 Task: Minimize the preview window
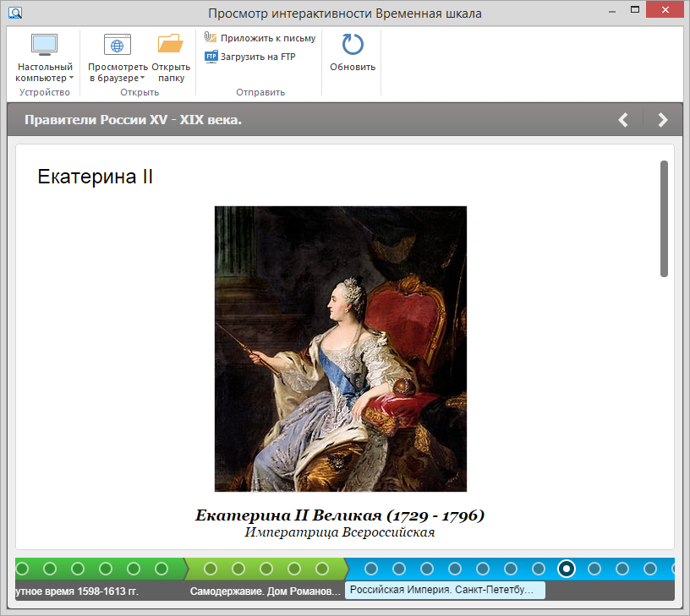click(611, 12)
